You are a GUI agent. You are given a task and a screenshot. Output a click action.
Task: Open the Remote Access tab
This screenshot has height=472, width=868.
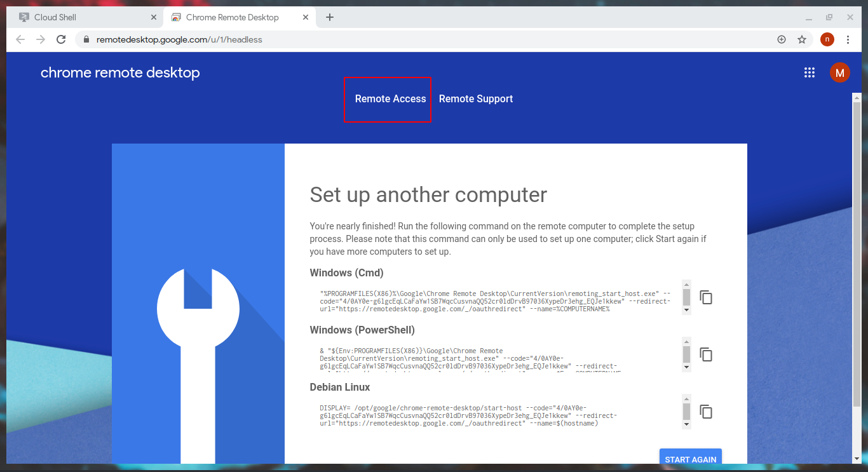click(x=390, y=99)
